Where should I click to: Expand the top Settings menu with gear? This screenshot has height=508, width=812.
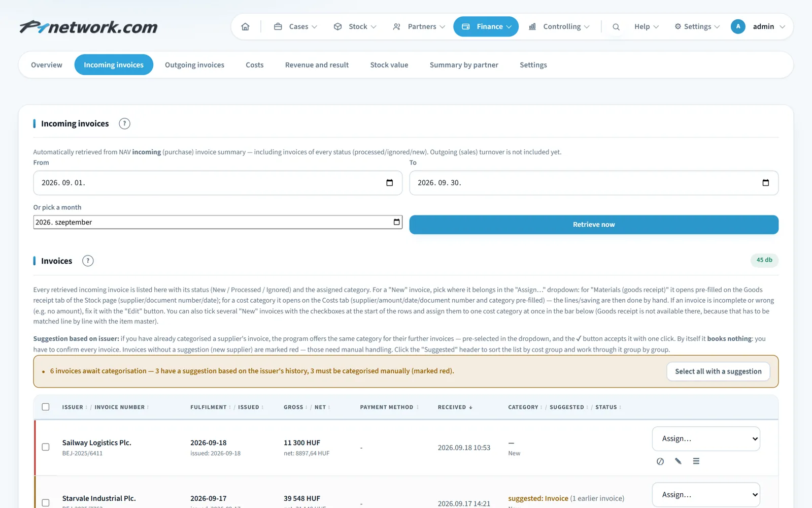coord(697,26)
